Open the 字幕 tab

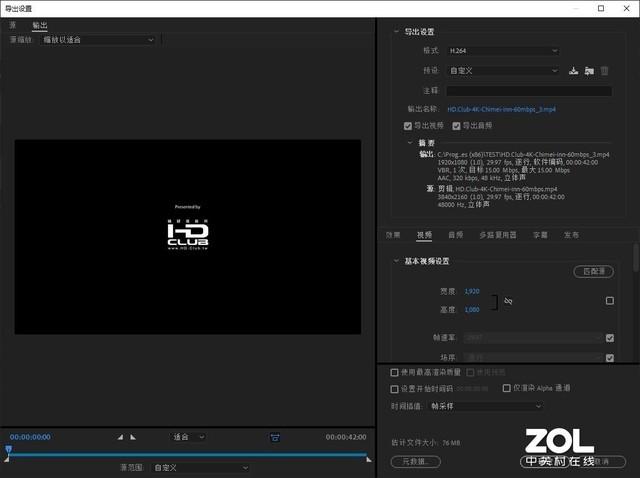click(x=540, y=235)
